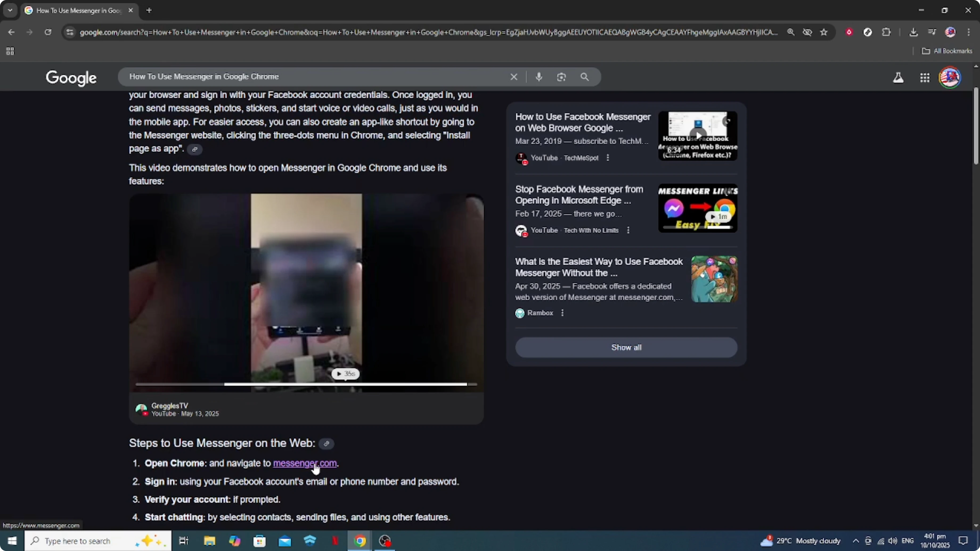Open the Search Labs flask icon

(898, 77)
